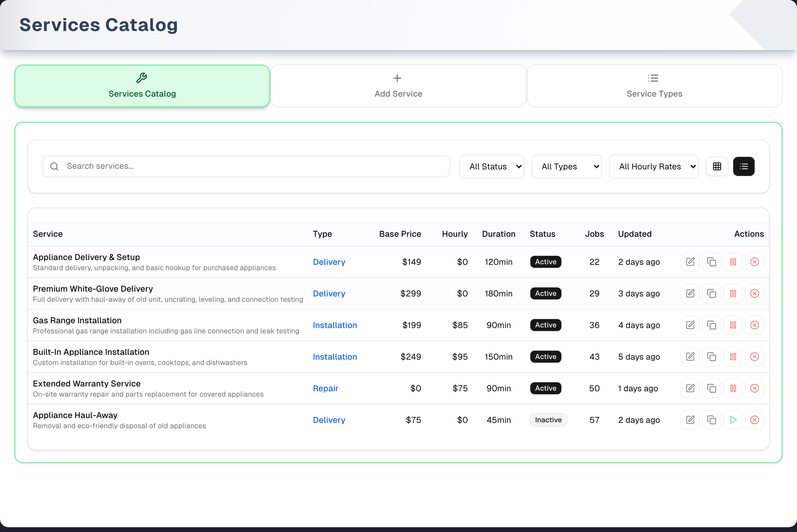Click the 150min duration cell
The width and height of the screenshot is (797, 532).
(498, 357)
